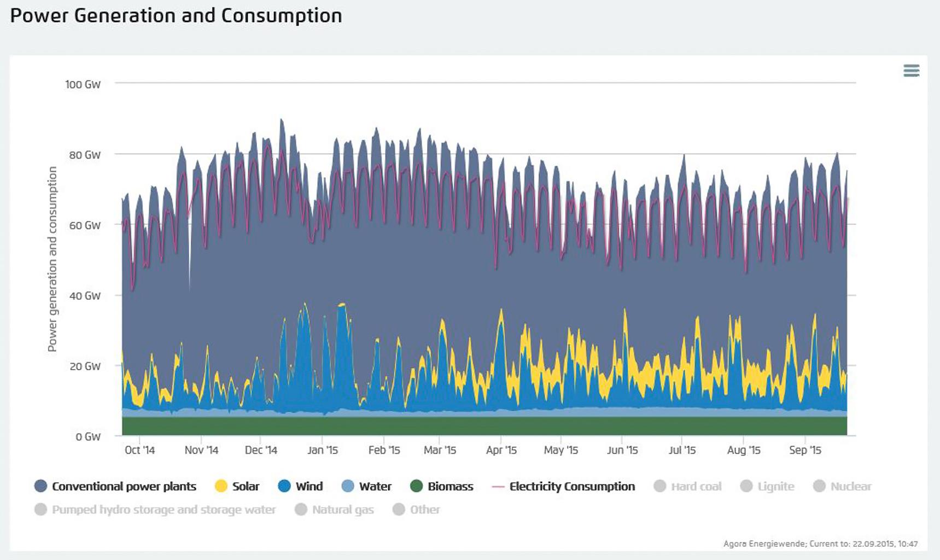Click the blue Wind legend dot
Viewport: 940px width, 560px height.
tap(284, 486)
